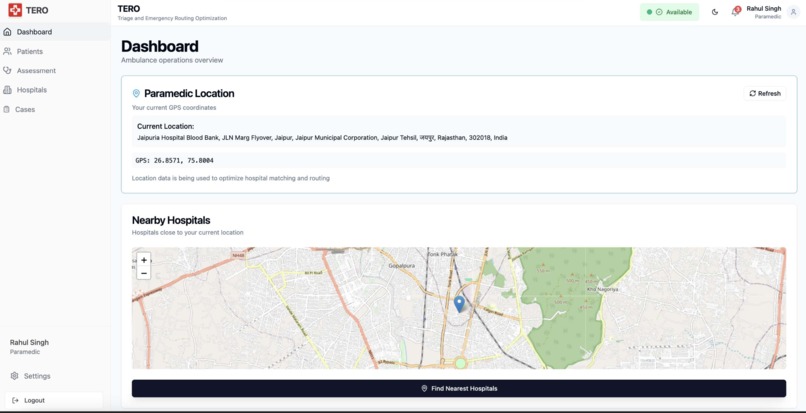
Task: Zoom in on the map
Action: coord(144,260)
